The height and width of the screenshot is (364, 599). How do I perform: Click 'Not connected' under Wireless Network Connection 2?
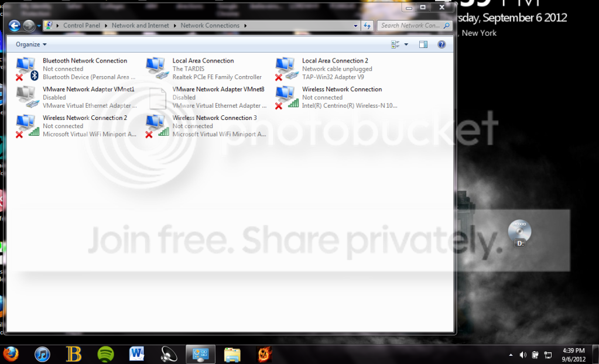coord(63,126)
